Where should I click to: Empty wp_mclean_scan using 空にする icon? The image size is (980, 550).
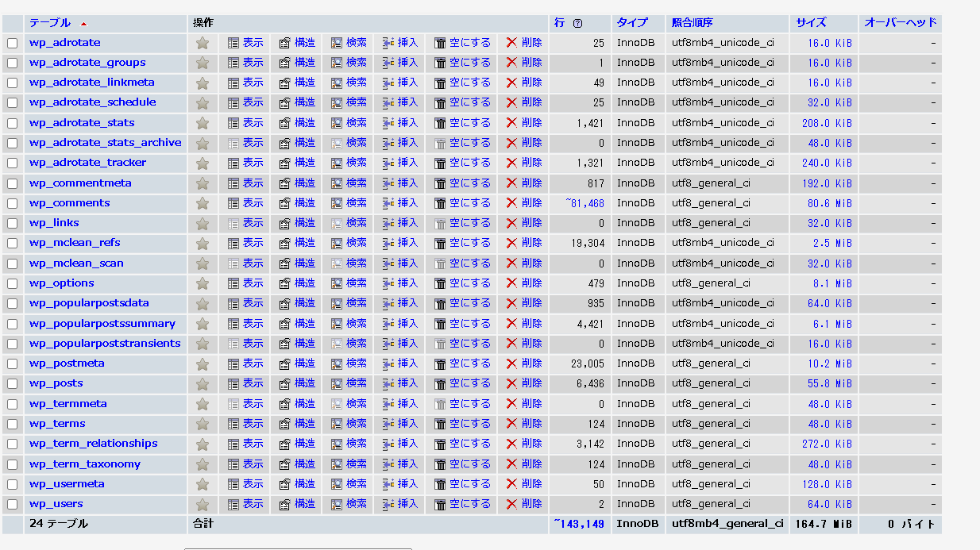pos(440,263)
